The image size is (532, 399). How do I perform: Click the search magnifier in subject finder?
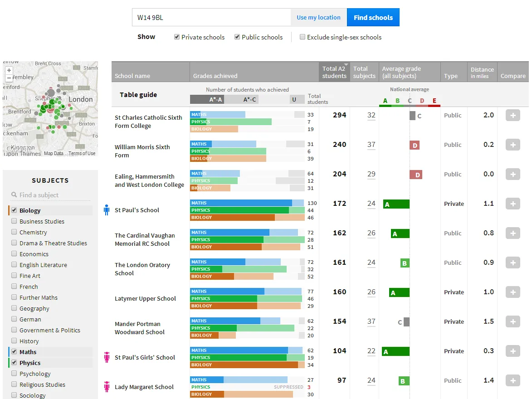click(x=15, y=195)
